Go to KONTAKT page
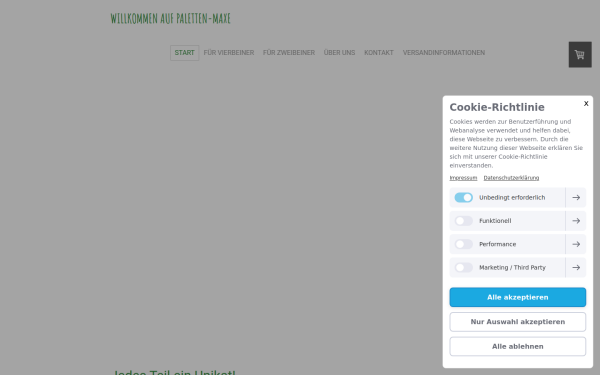The width and height of the screenshot is (600, 375). pyautogui.click(x=379, y=53)
